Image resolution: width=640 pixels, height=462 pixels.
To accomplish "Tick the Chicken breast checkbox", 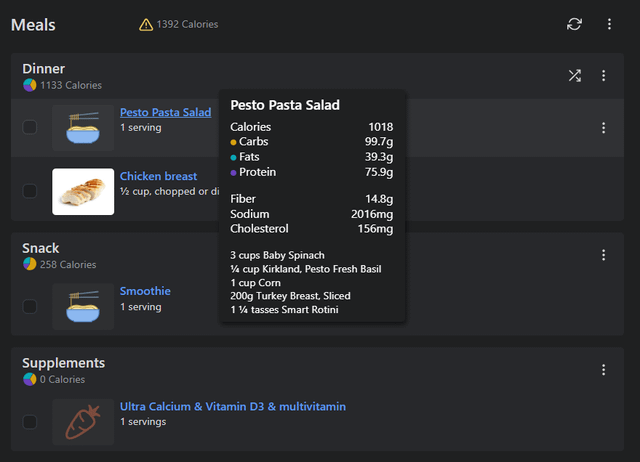I will coord(30,191).
